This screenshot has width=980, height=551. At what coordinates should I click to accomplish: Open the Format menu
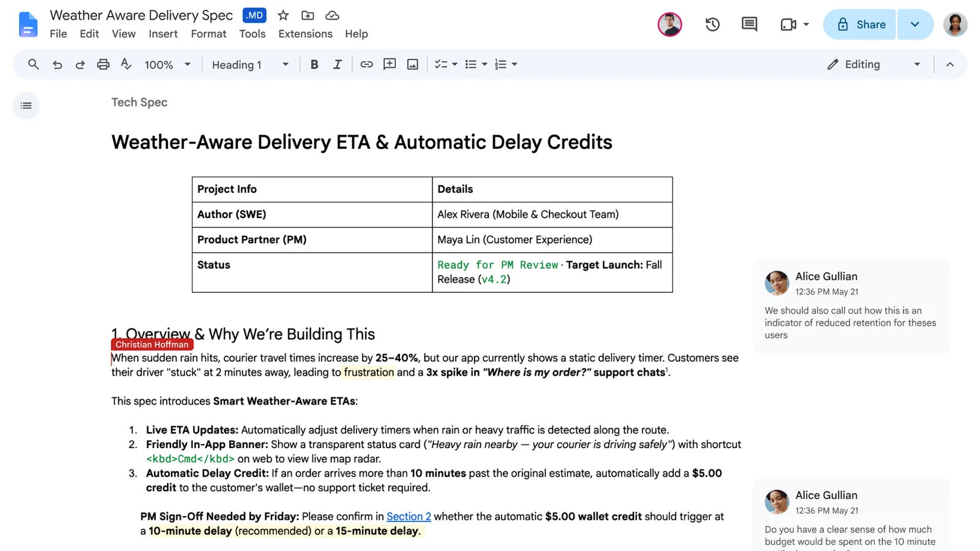point(208,34)
